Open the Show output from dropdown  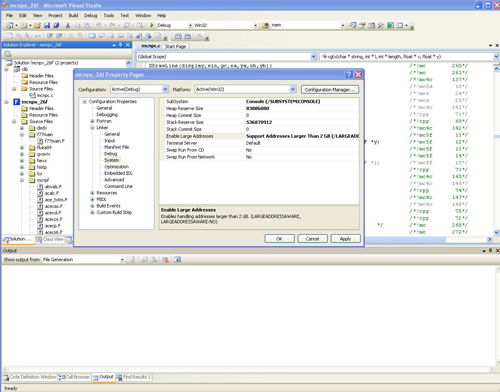click(122, 260)
